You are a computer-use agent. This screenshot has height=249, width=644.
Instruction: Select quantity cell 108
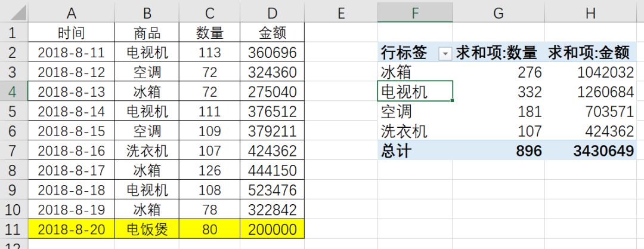click(x=209, y=190)
